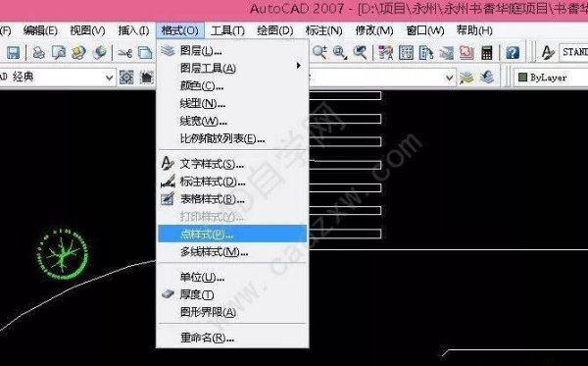The height and width of the screenshot is (366, 588).
Task: Choose 文字样式(S)... menu entry
Action: tap(232, 164)
